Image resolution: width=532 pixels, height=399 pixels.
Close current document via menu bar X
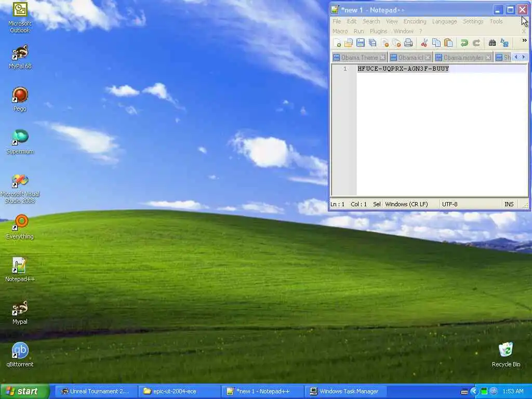524,31
